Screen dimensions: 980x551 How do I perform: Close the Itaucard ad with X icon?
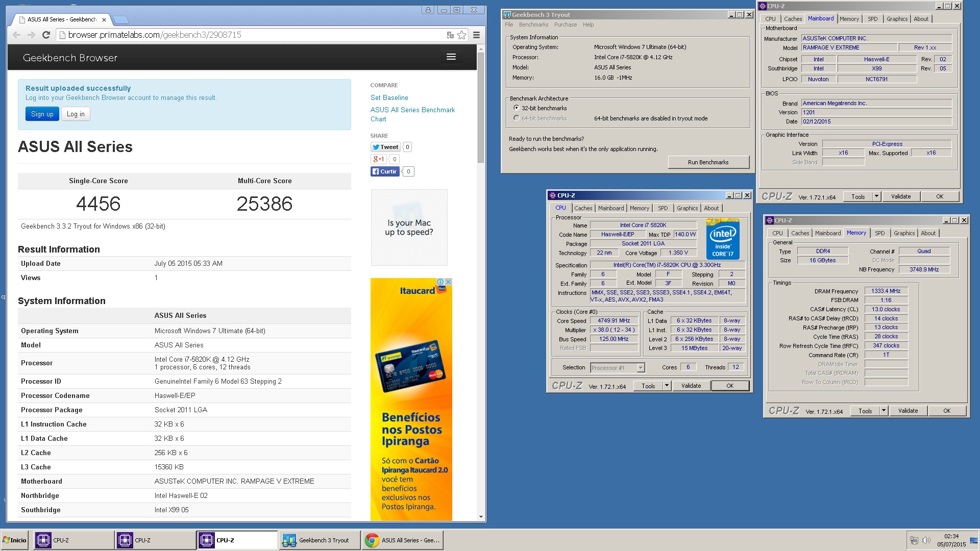tap(448, 282)
